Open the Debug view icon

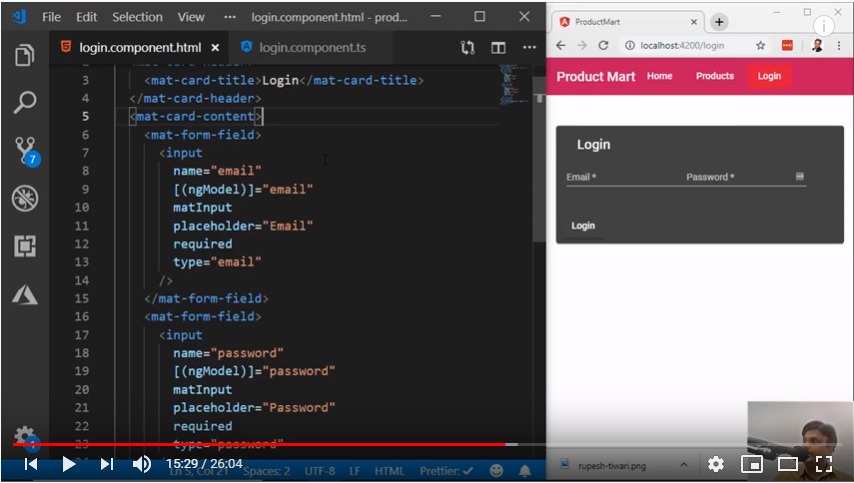(25, 198)
